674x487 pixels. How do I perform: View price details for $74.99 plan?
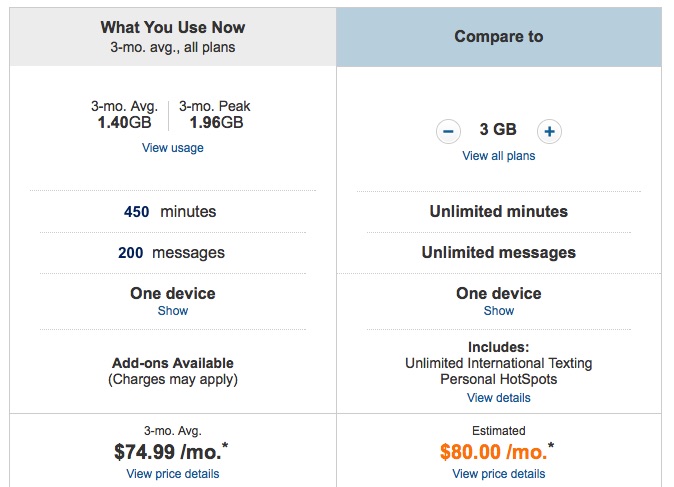point(173,474)
